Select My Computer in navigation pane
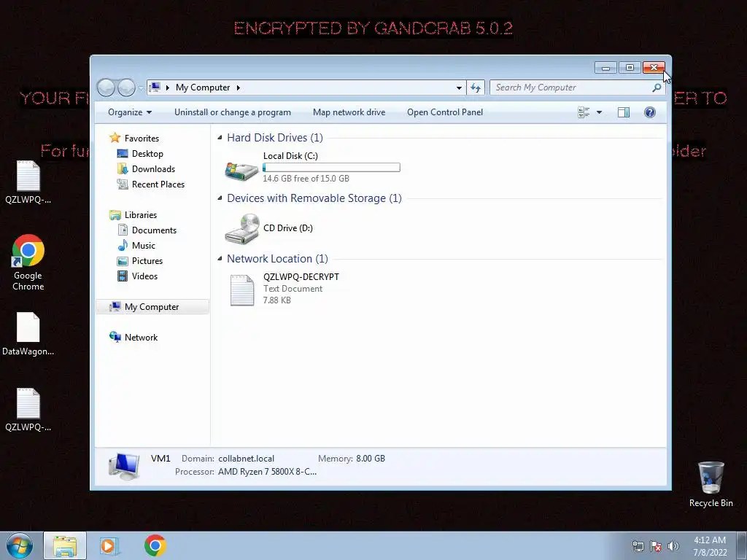 tap(152, 307)
